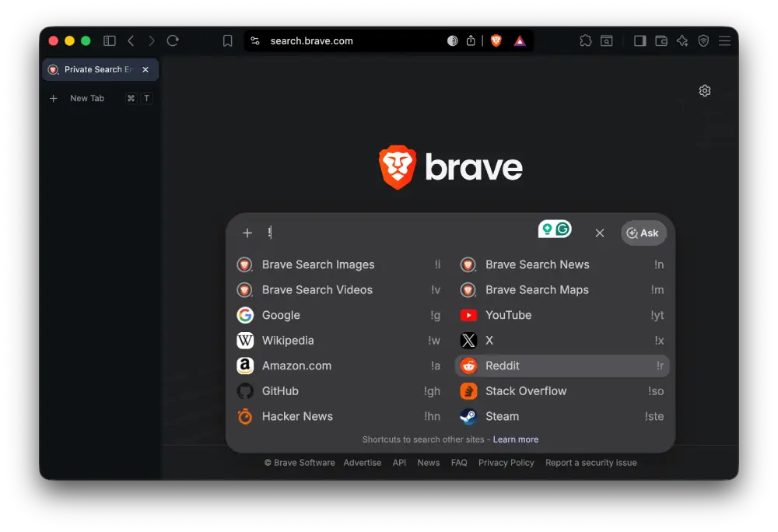778x532 pixels.
Task: Go forward with the forward arrow
Action: (152, 40)
